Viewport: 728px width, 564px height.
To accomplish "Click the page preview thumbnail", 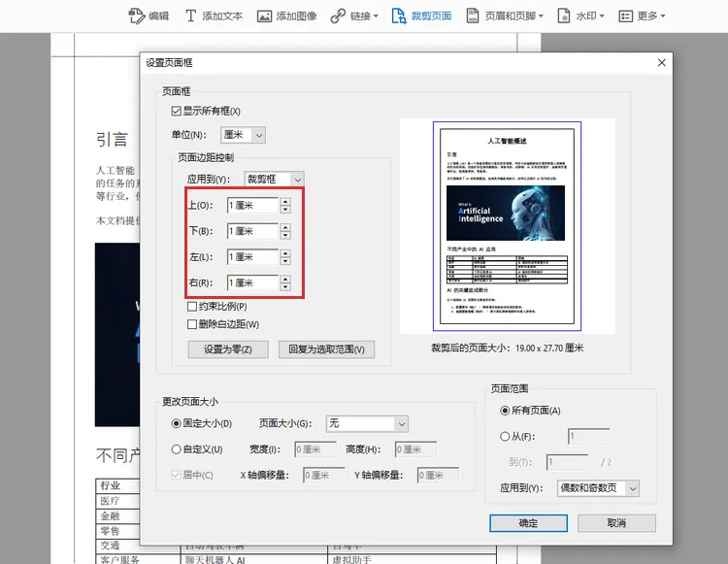I will [507, 226].
